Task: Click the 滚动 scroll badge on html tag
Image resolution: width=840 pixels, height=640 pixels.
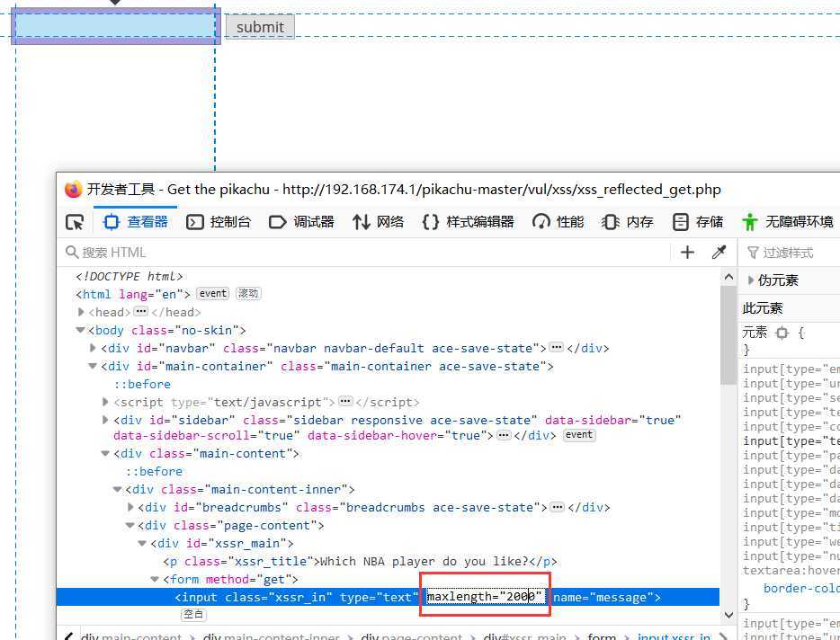Action: pyautogui.click(x=248, y=294)
